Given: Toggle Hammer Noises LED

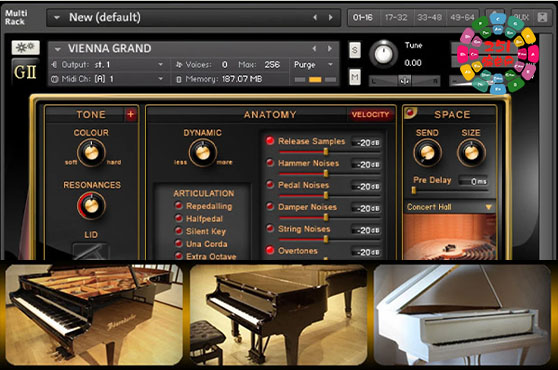Looking at the screenshot, I should click(270, 163).
